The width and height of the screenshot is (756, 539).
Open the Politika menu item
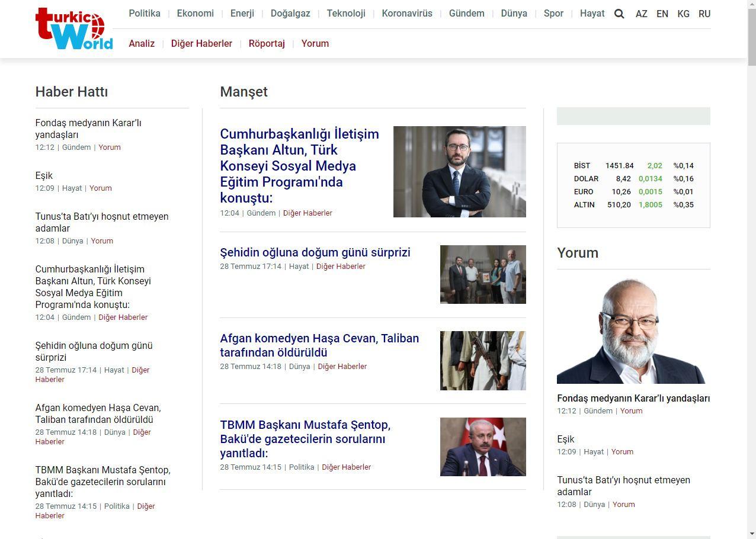145,13
